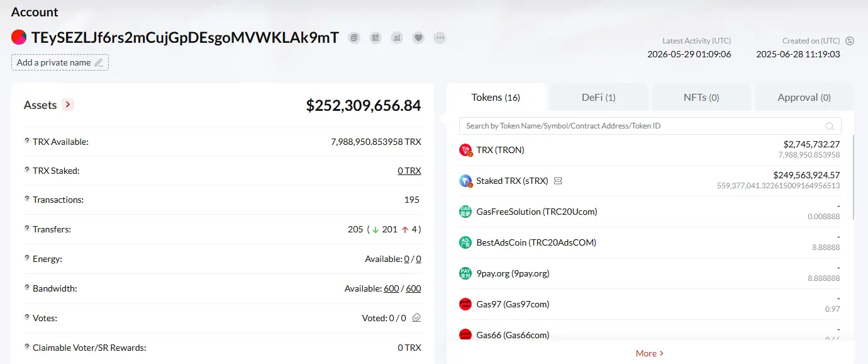Click the help icon beside TRX Staked
Image resolution: width=868 pixels, height=364 pixels.
[27, 170]
